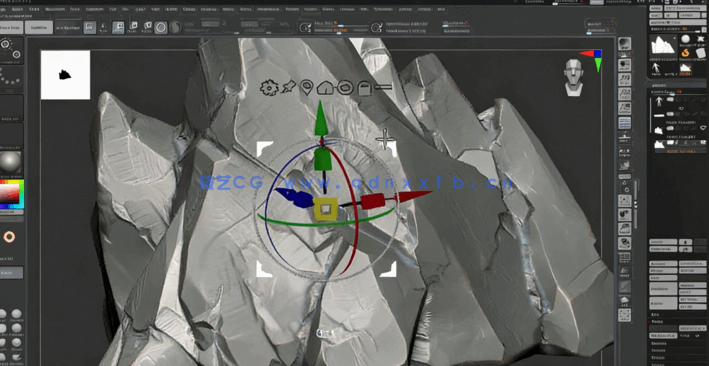This screenshot has height=366, width=709.
Task: Select the orange S SimpleBrush tool thumbnail
Action: click(685, 53)
